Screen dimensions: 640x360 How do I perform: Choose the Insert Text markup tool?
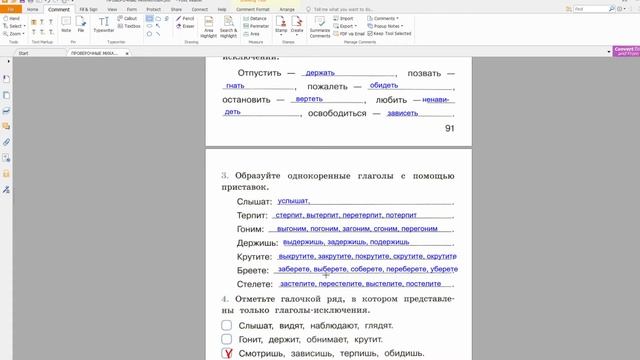pyautogui.click(x=51, y=32)
